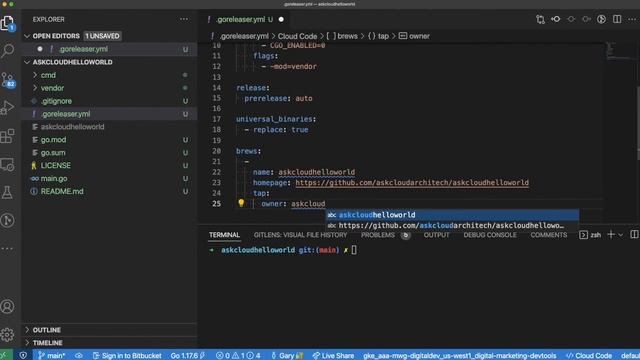Switch to the Terminal tab
The image size is (640, 360).
click(x=224, y=235)
